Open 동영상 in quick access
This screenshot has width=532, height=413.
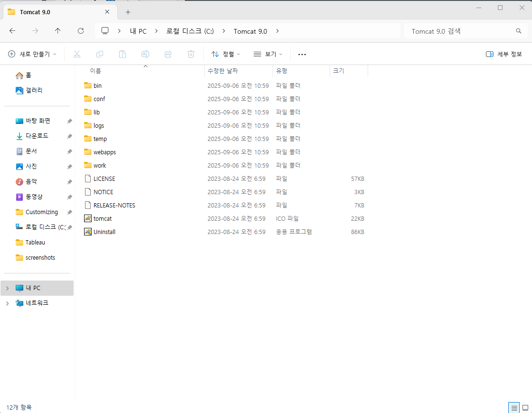[x=34, y=197]
